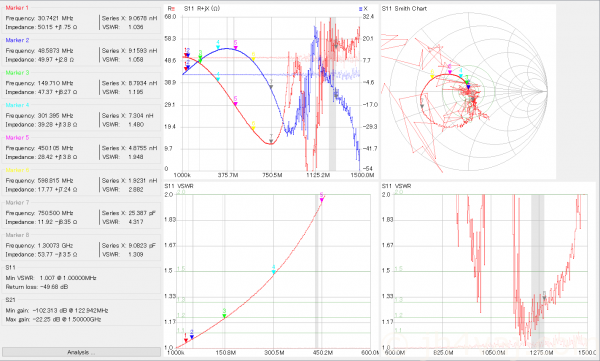600x361 pixels.
Task: Click red marker 1 on left VSWR chart
Action: (186, 339)
